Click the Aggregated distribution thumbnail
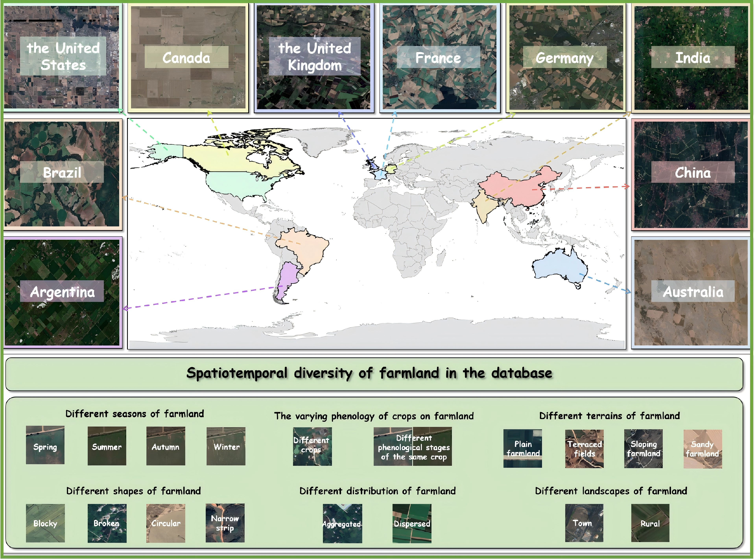The image size is (756, 559). [342, 523]
